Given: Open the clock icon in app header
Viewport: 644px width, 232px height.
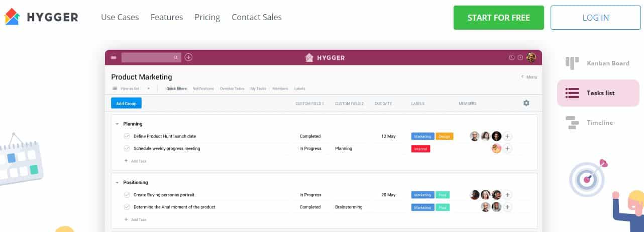Looking at the screenshot, I should (x=512, y=57).
